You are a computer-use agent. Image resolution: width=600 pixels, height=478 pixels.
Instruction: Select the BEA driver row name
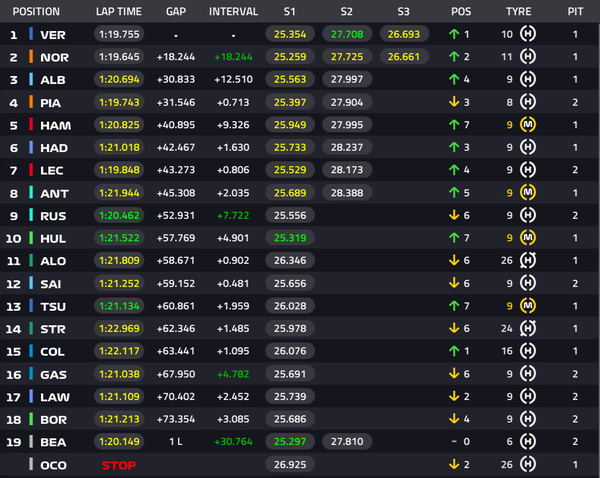(x=53, y=442)
